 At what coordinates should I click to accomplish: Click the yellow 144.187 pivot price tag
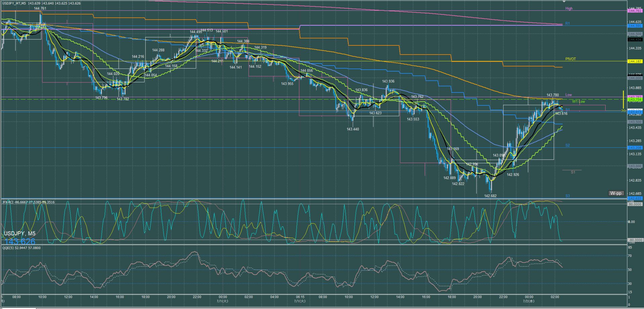point(635,62)
